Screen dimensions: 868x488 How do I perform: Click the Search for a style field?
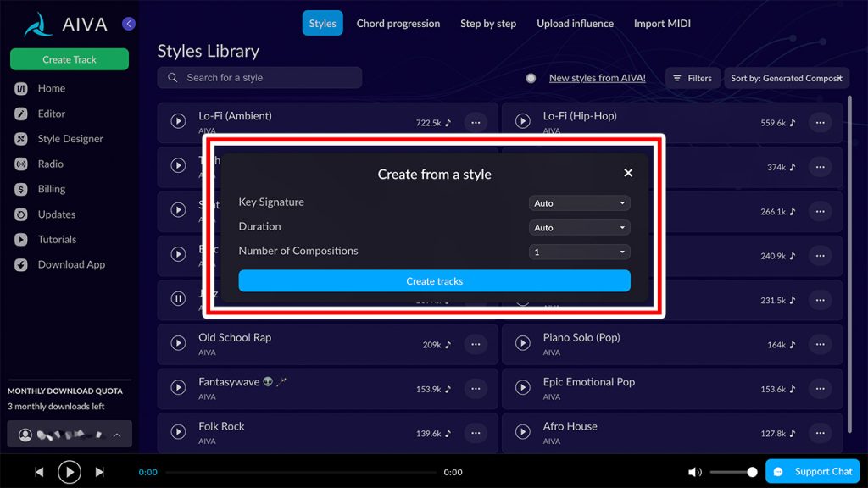[259, 78]
